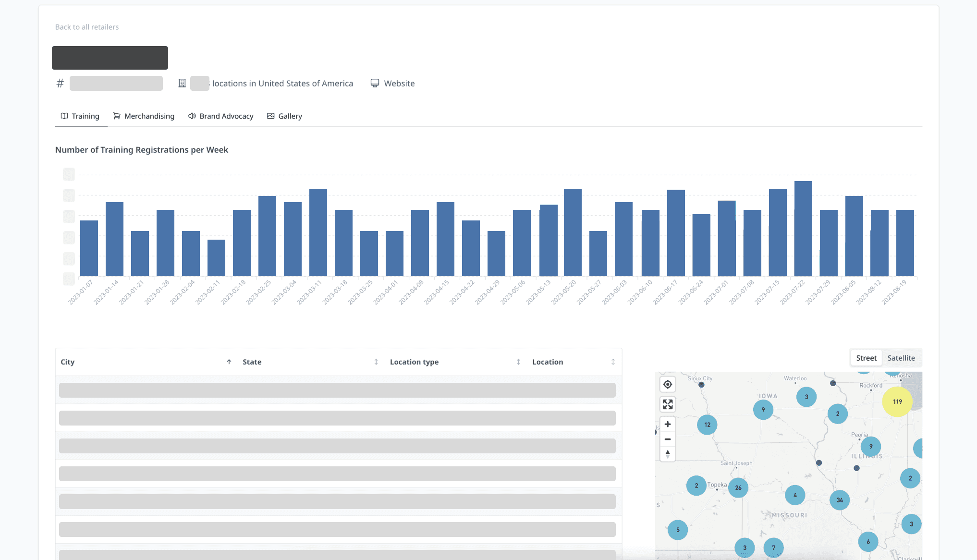Click the map pitch arrow control
The width and height of the screenshot is (977, 560).
pyautogui.click(x=668, y=453)
